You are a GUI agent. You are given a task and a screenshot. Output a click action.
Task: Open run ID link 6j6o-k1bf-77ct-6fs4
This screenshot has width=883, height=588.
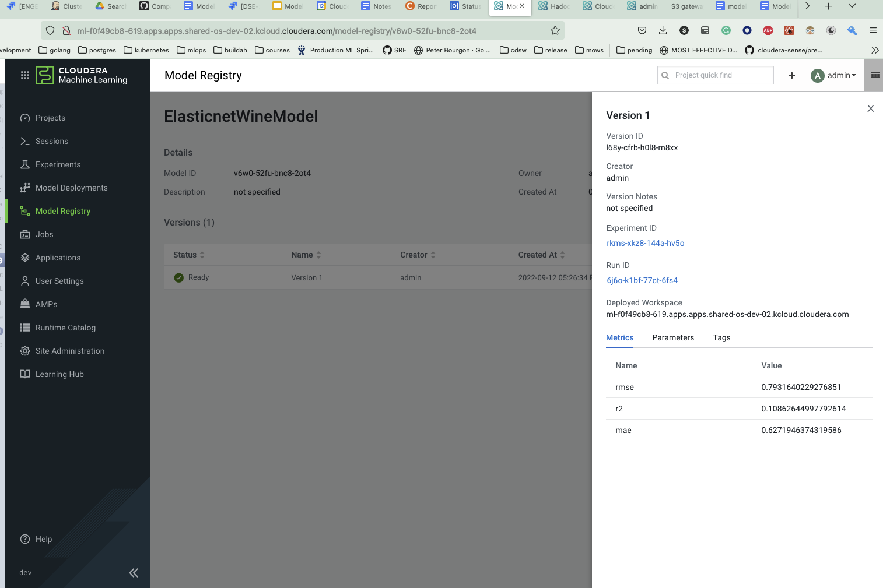coord(642,280)
